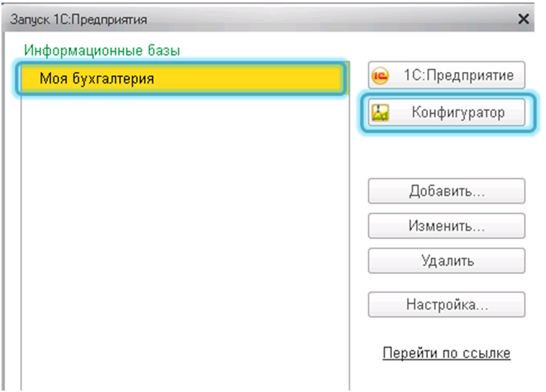The height and width of the screenshot is (392, 546).
Task: Launch 1С:Предприятие mode
Action: [447, 76]
